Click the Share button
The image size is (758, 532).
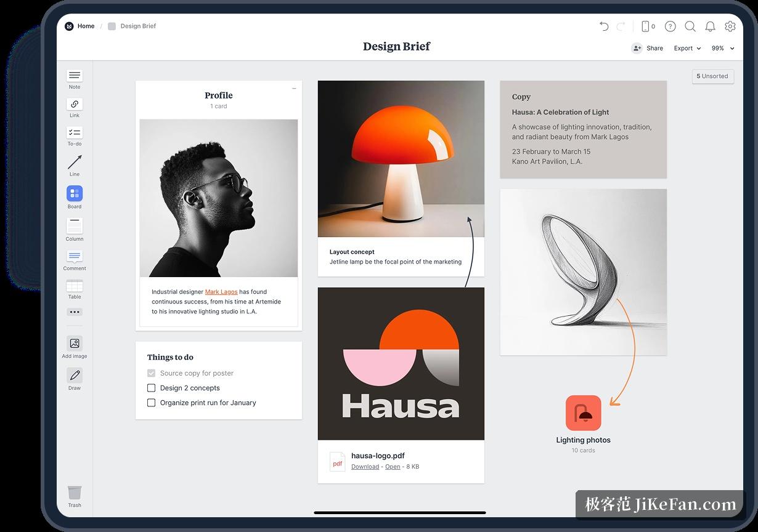point(647,48)
